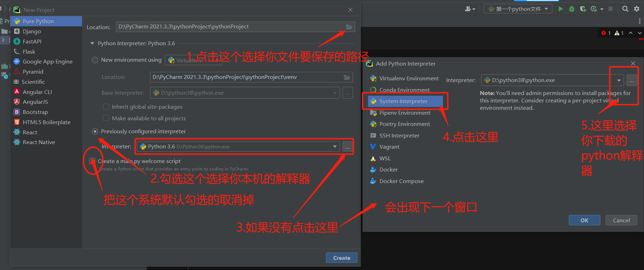
Task: Run the project with green play icon
Action: coord(561,9)
